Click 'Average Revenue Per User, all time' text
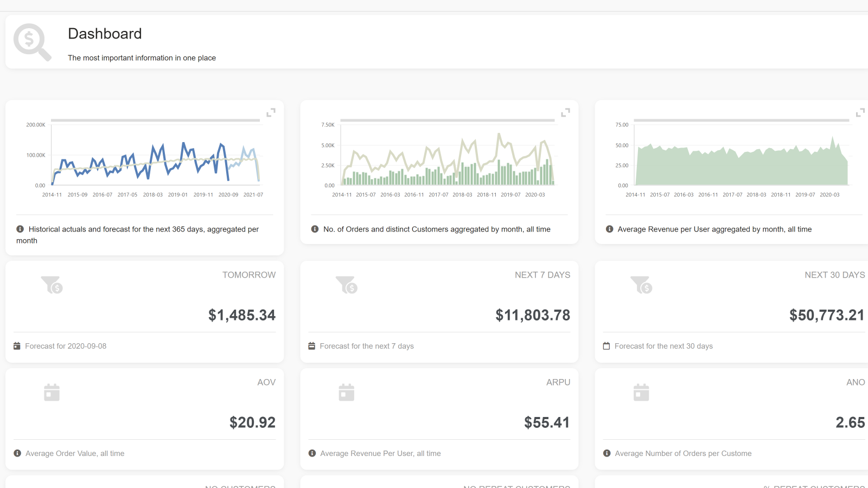This screenshot has height=488, width=868. pyautogui.click(x=380, y=453)
